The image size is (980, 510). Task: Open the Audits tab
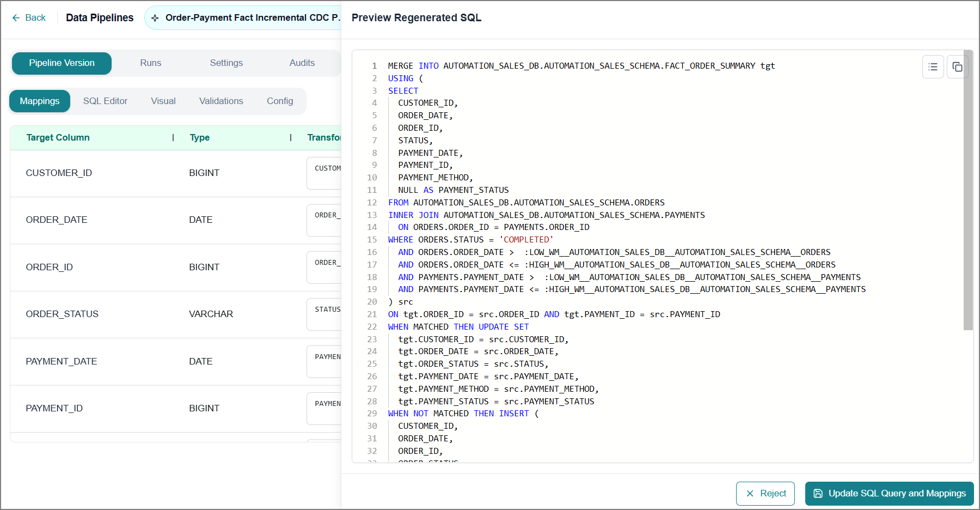302,63
